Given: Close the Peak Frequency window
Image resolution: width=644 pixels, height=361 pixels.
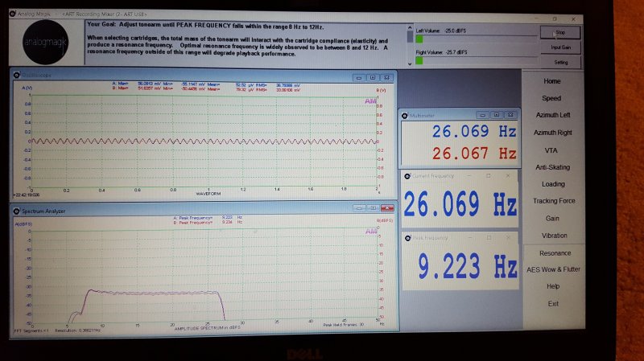Looking at the screenshot, I should [x=509, y=237].
